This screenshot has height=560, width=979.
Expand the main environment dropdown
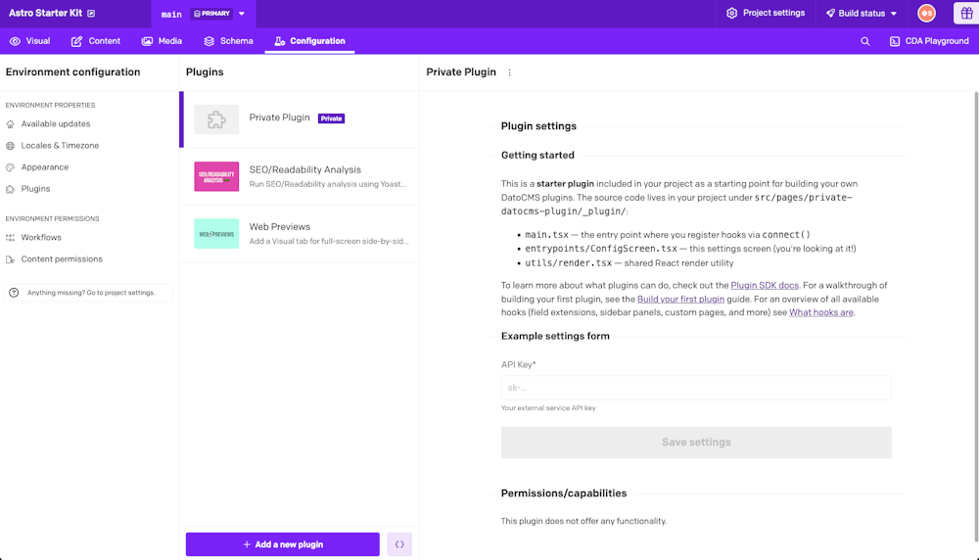[242, 14]
